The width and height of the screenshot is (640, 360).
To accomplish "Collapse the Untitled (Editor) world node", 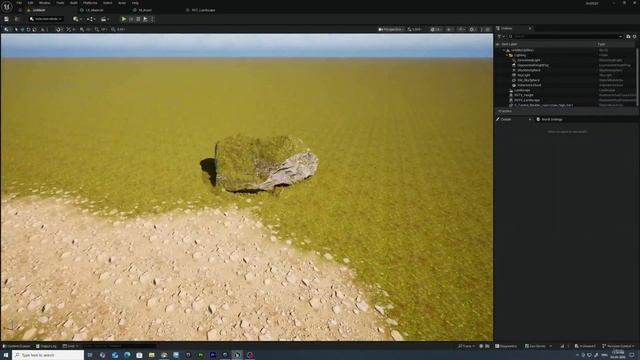I will pyautogui.click(x=504, y=50).
